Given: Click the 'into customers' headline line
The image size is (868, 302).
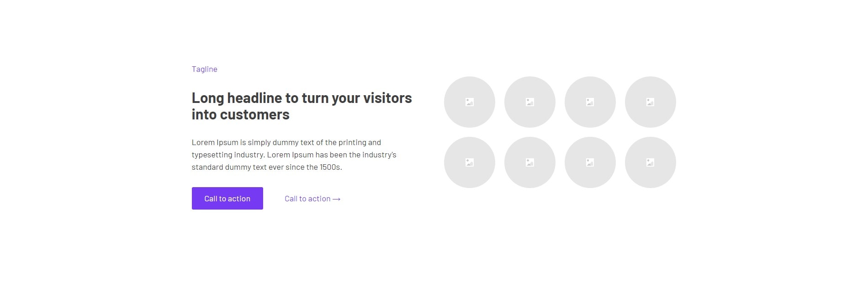Looking at the screenshot, I should 241,114.
